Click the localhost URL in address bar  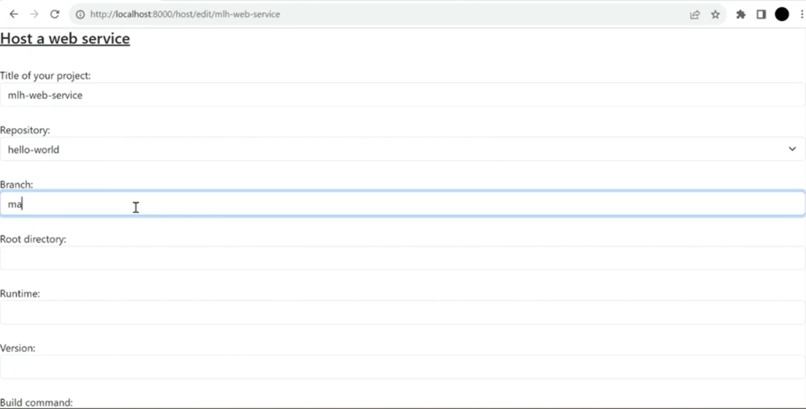tap(185, 14)
